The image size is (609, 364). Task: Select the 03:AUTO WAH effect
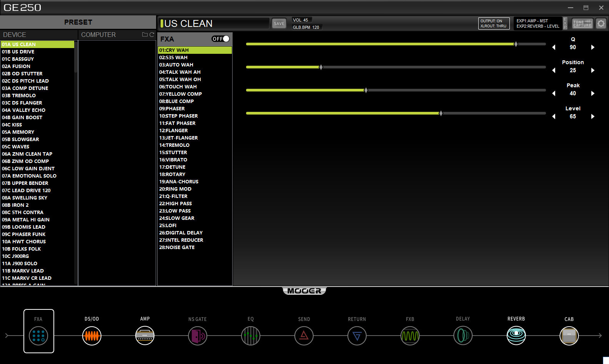(x=195, y=65)
